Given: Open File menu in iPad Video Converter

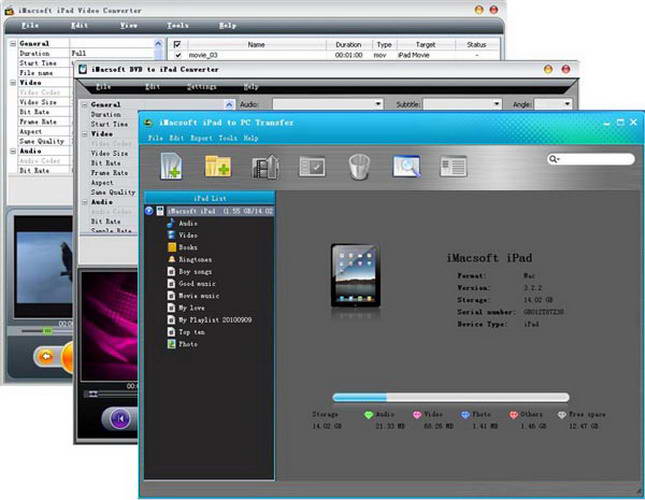Looking at the screenshot, I should pos(30,25).
